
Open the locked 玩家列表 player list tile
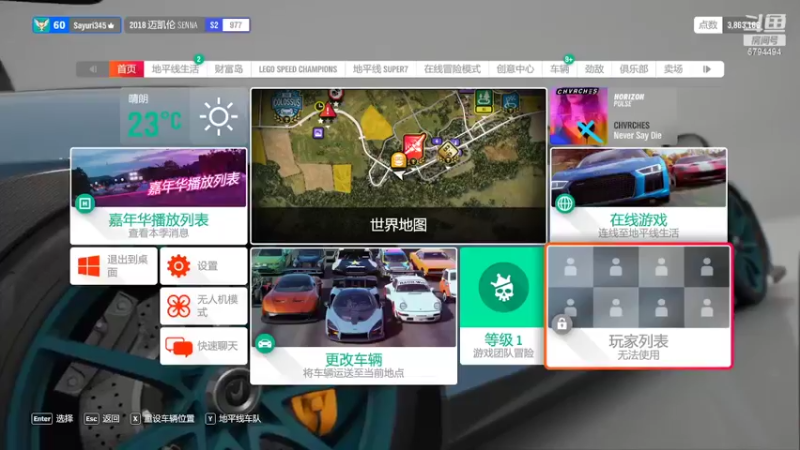(x=638, y=306)
